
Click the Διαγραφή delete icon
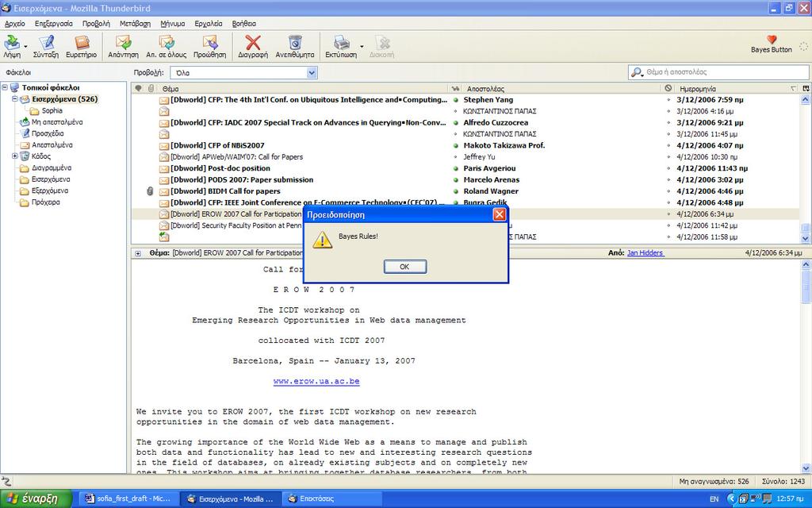coord(253,42)
